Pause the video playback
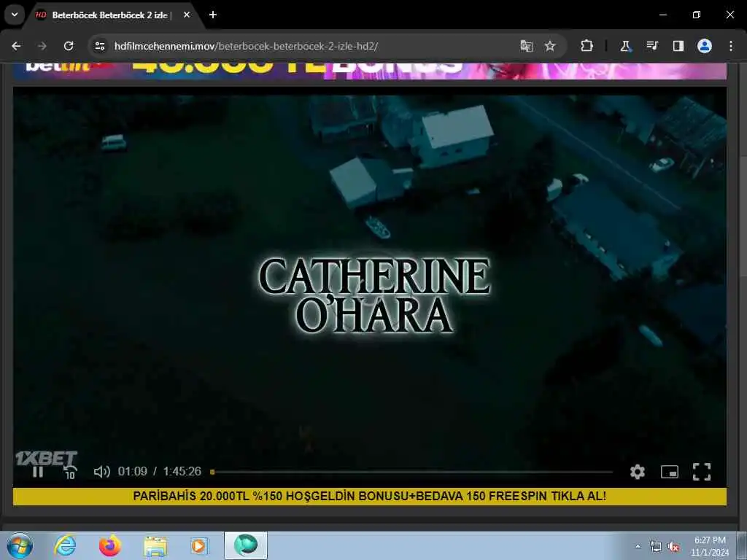The height and width of the screenshot is (560, 747). [x=38, y=472]
